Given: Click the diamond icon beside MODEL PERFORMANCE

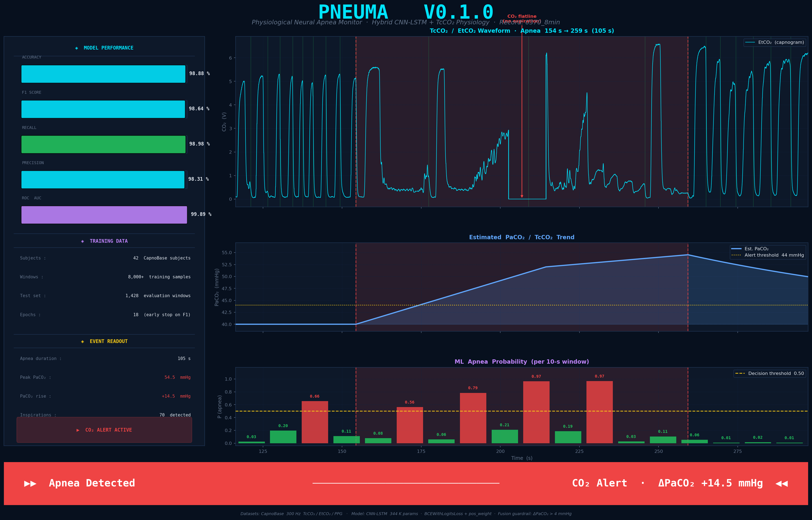Looking at the screenshot, I should [x=77, y=48].
